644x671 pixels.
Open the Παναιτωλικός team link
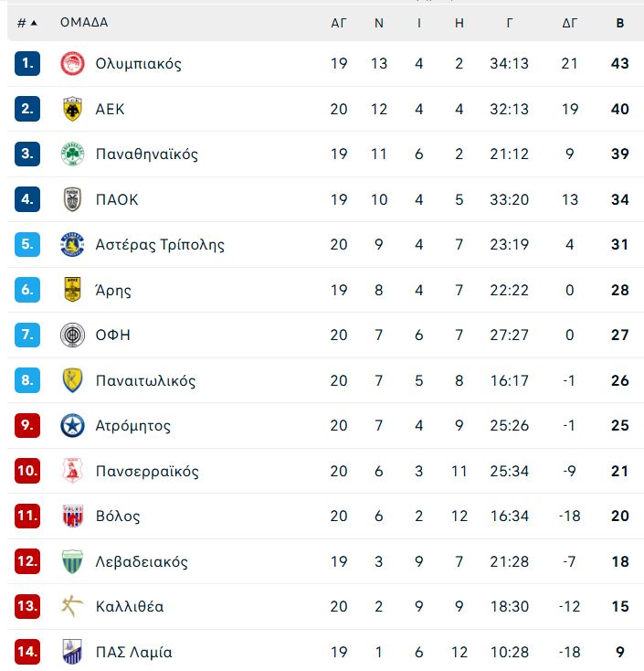145,380
